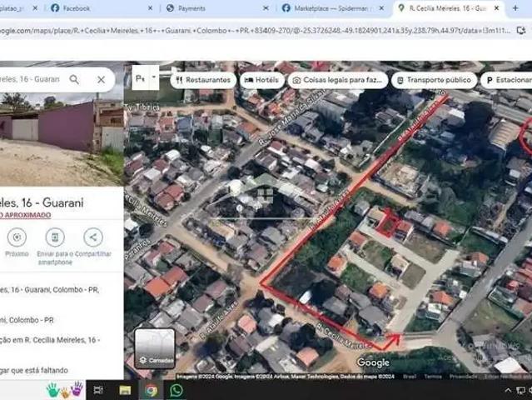Click the Compartilhar share icon
This screenshot has height=400, width=532.
(x=93, y=237)
